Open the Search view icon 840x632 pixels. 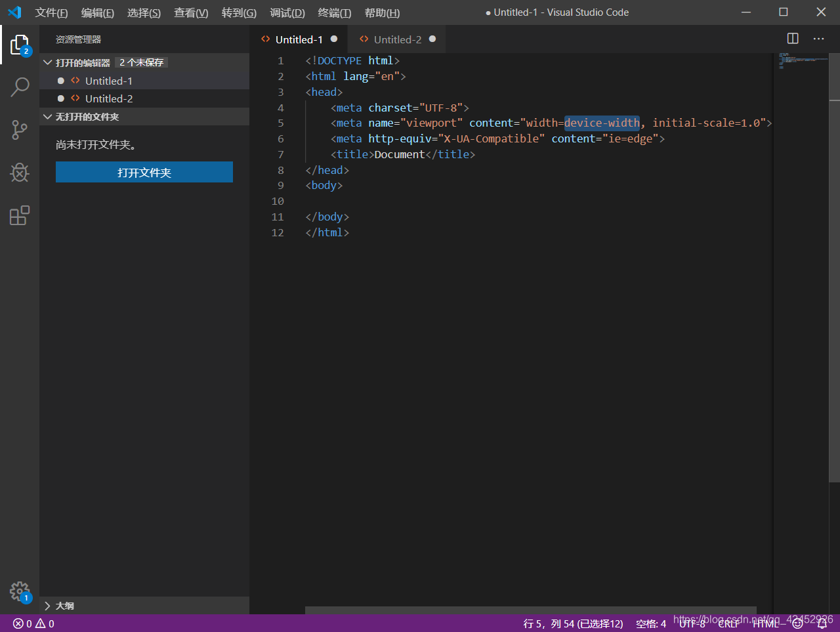click(20, 87)
